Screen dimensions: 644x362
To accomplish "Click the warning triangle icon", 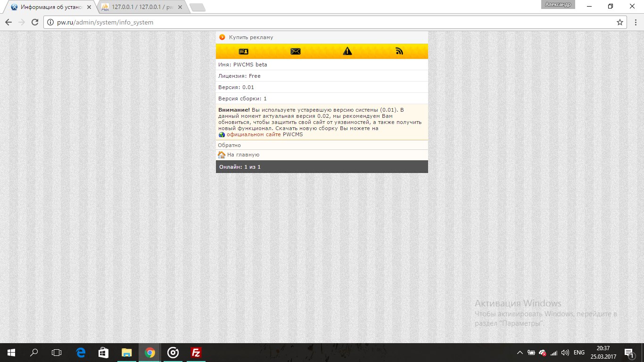I will 347,51.
